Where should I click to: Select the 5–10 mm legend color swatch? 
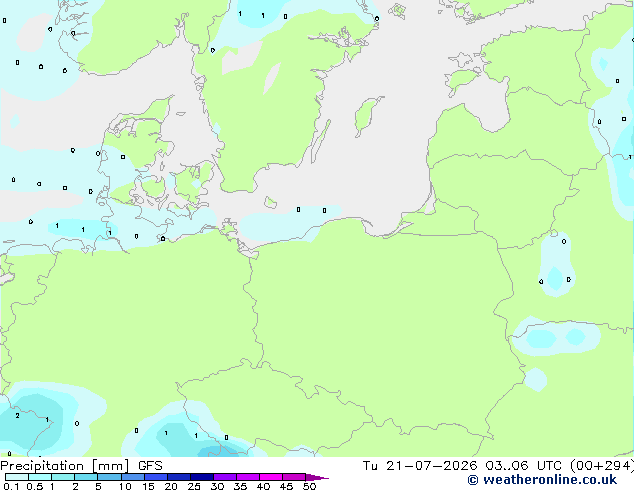(109, 477)
